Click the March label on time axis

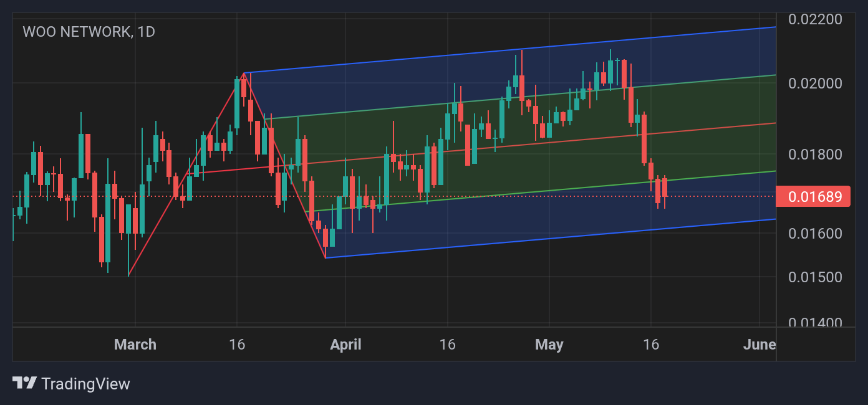click(135, 345)
